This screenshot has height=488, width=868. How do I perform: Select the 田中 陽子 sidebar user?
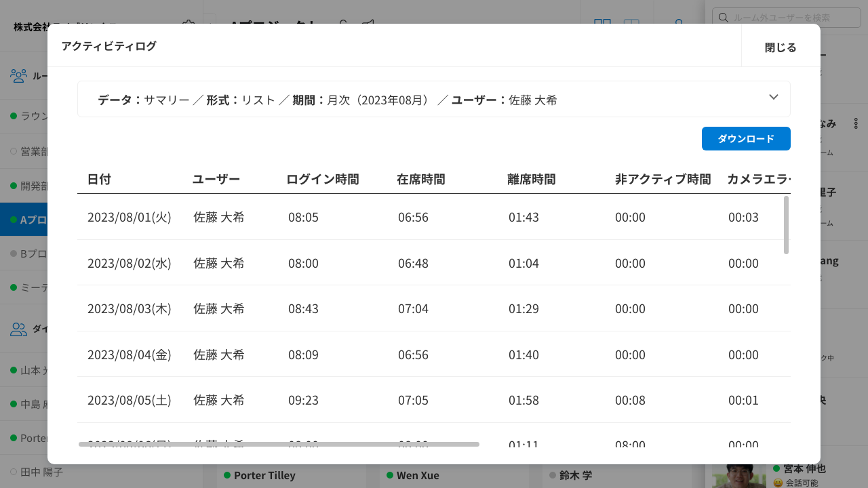point(42,472)
